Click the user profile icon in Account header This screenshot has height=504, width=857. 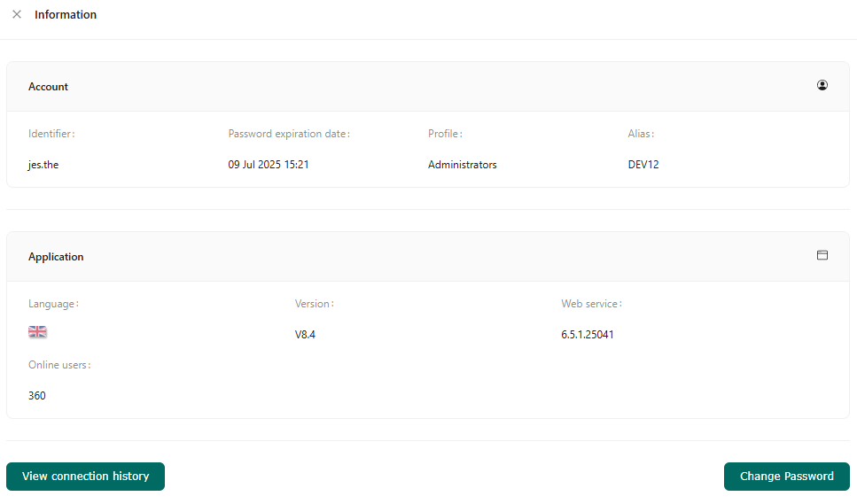(x=822, y=86)
